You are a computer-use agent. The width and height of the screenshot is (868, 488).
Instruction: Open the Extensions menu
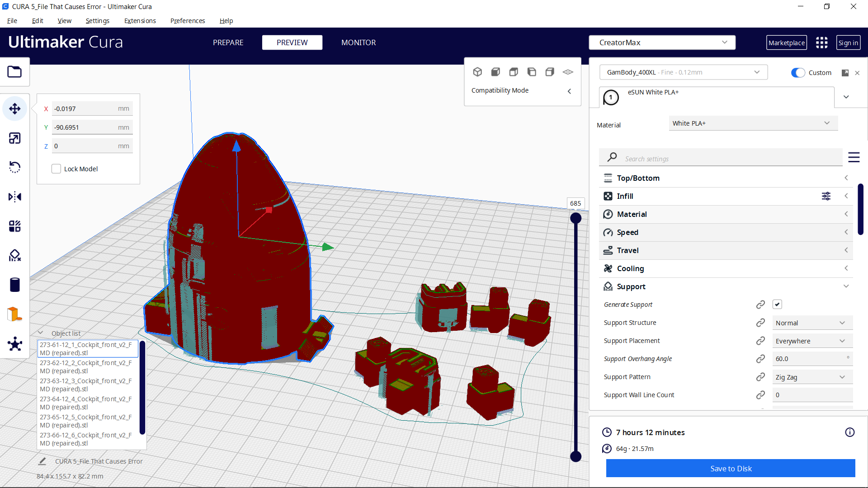(140, 21)
